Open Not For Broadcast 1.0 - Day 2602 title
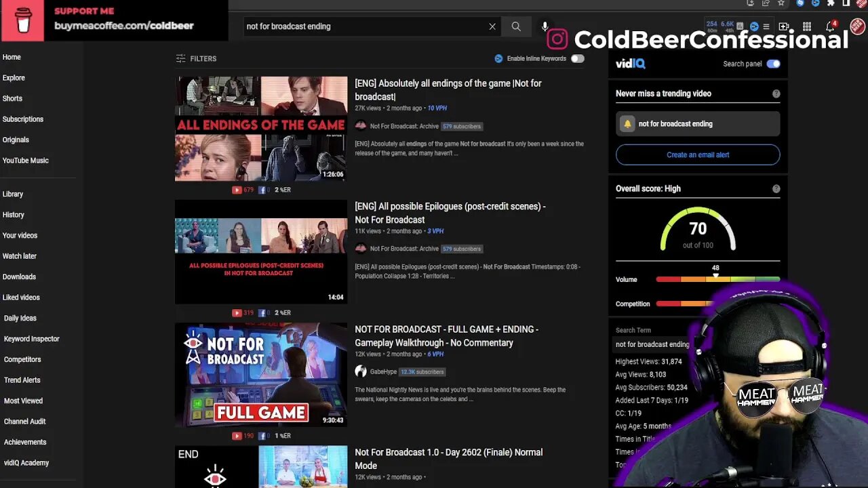Viewport: 868px width, 488px height. point(448,459)
